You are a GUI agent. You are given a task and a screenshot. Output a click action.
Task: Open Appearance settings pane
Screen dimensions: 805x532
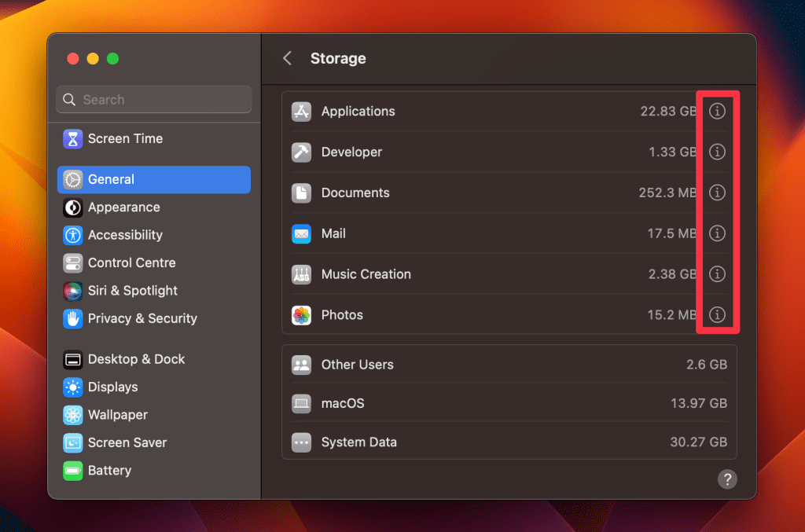point(123,207)
